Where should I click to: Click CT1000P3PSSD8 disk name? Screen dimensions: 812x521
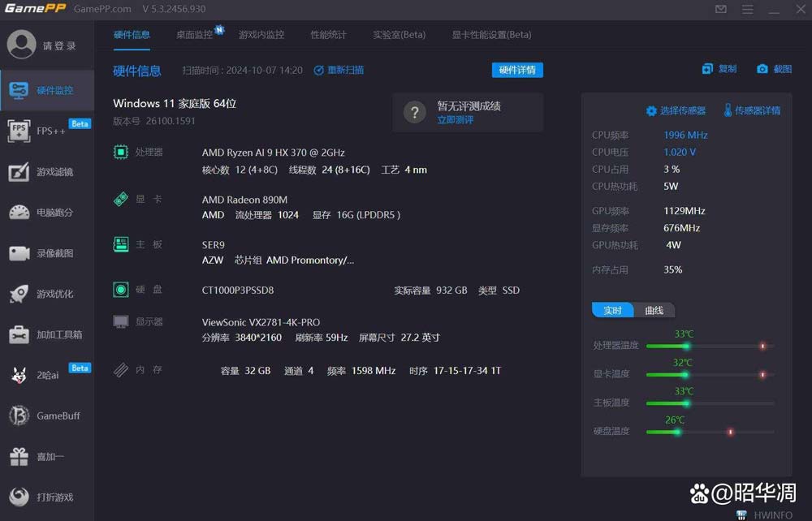(x=238, y=291)
